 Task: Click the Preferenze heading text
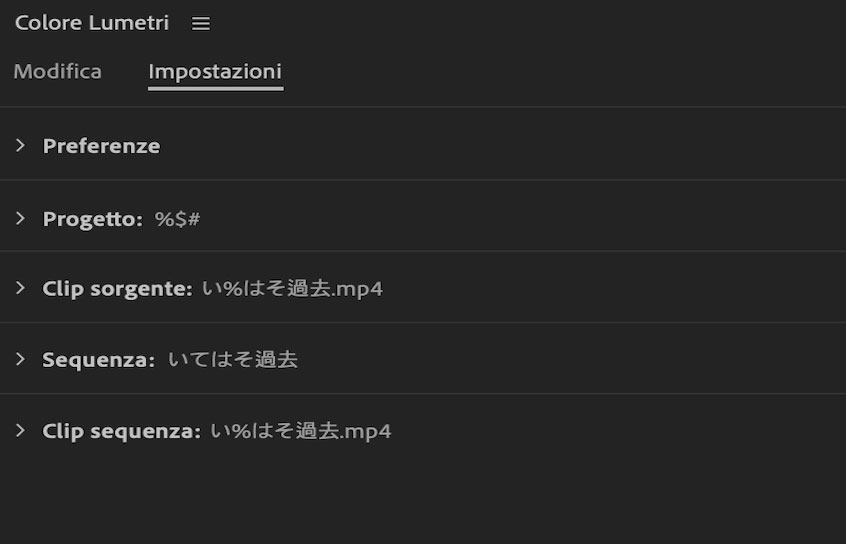(x=101, y=146)
